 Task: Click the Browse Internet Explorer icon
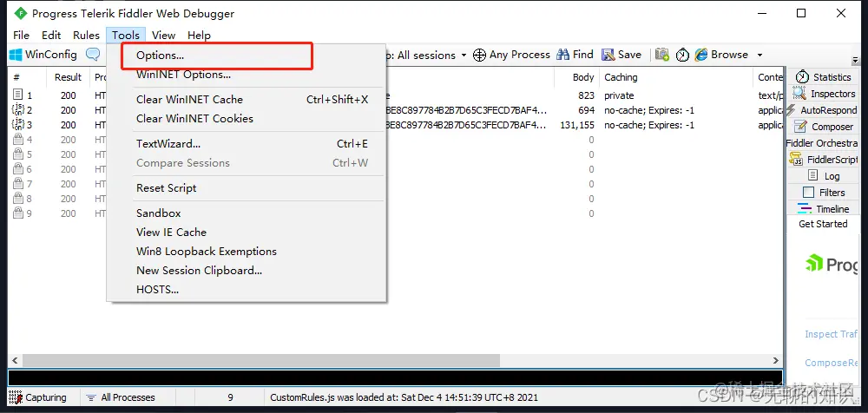click(701, 55)
